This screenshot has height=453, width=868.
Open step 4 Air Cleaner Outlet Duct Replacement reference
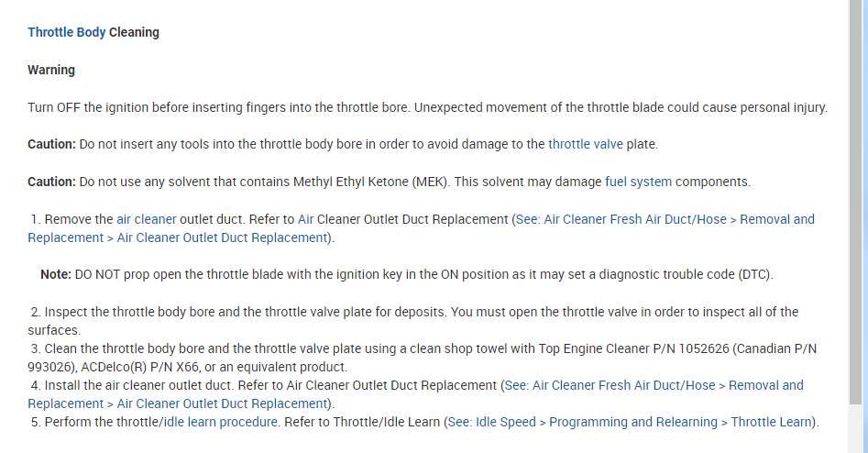(x=653, y=385)
